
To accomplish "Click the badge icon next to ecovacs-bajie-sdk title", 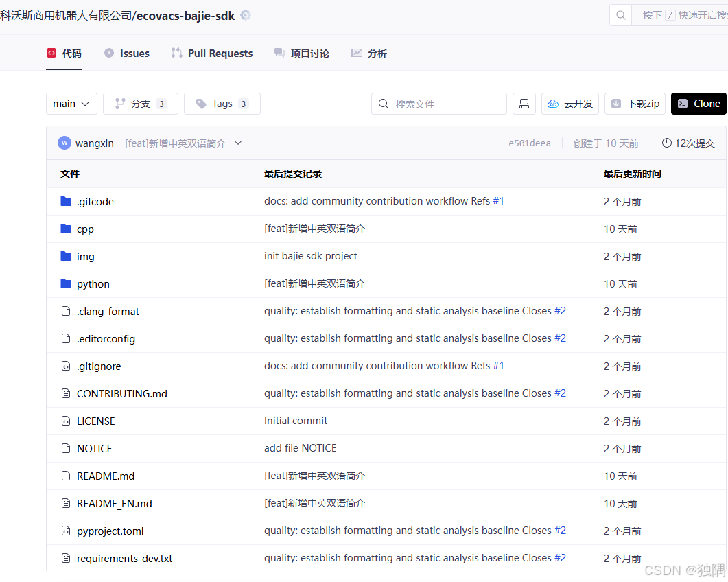I will [x=246, y=15].
